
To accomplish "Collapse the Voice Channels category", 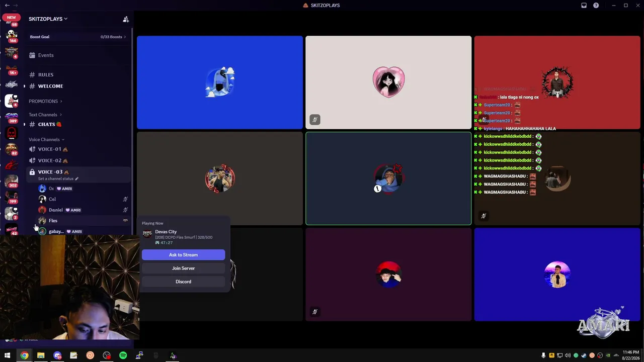I will click(46, 139).
